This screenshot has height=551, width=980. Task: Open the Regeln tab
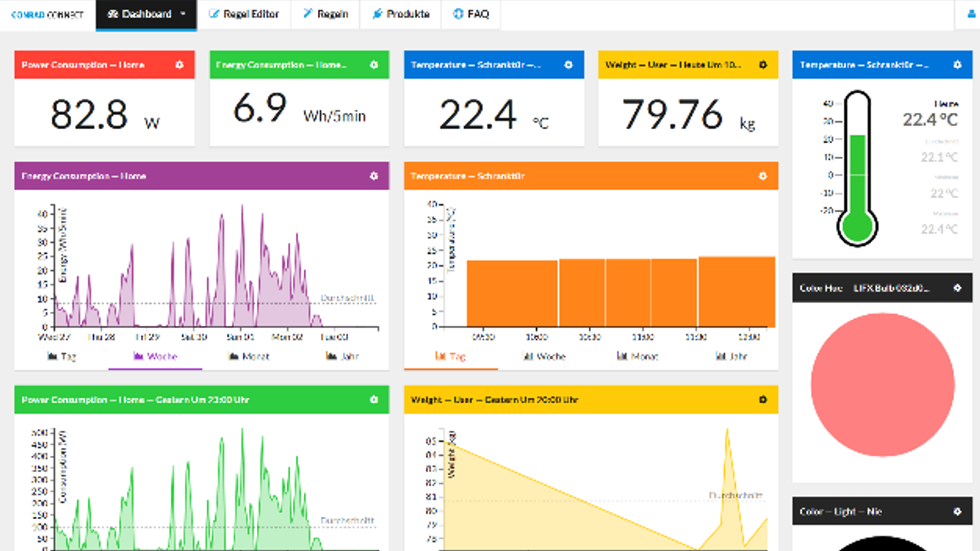pyautogui.click(x=325, y=14)
